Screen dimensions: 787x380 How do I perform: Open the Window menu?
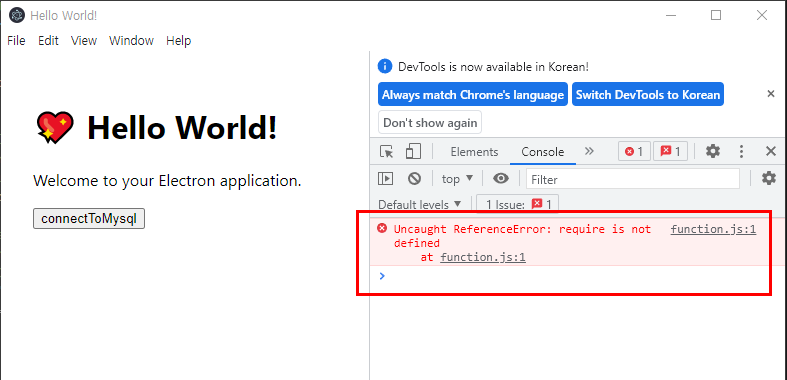[x=132, y=41]
